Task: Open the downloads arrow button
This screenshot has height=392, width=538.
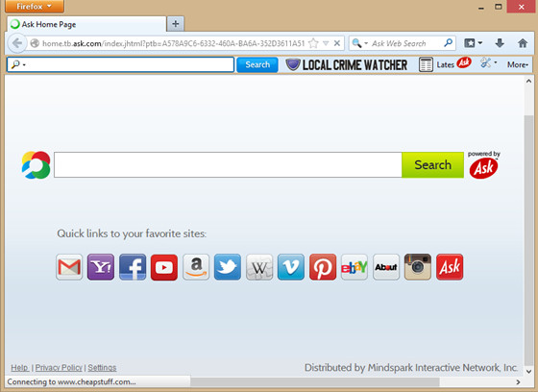Action: click(500, 43)
